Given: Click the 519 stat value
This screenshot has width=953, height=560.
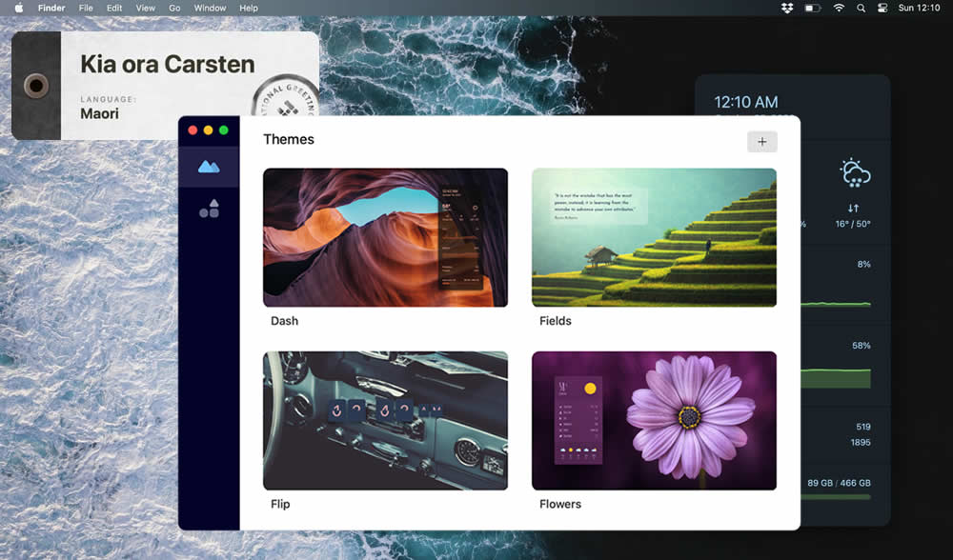Looking at the screenshot, I should [x=863, y=427].
